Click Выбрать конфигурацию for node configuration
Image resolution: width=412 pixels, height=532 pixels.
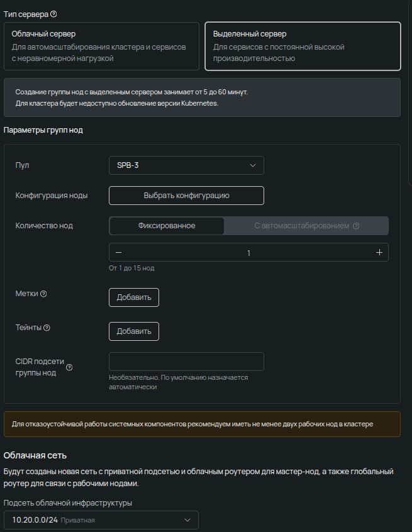tap(186, 196)
